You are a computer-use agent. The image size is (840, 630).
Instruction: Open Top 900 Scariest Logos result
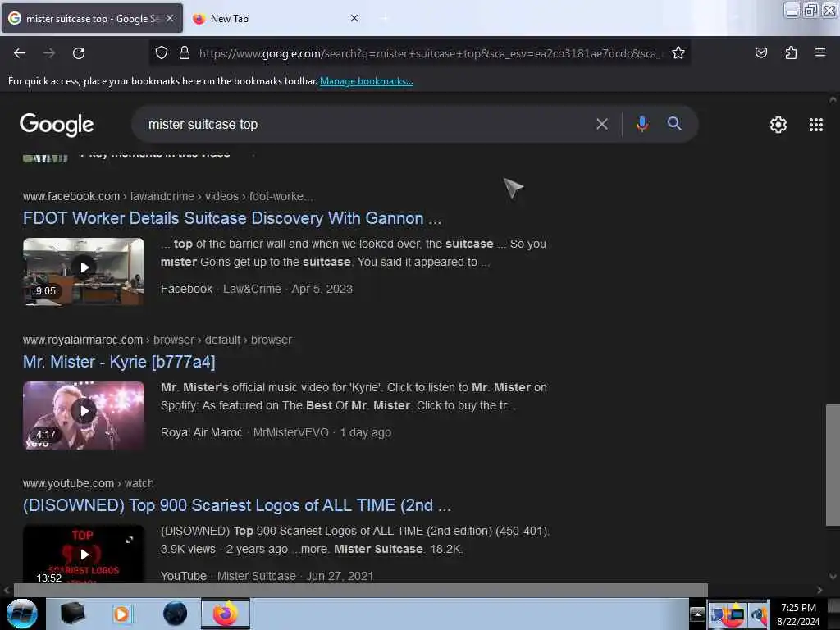click(x=237, y=505)
